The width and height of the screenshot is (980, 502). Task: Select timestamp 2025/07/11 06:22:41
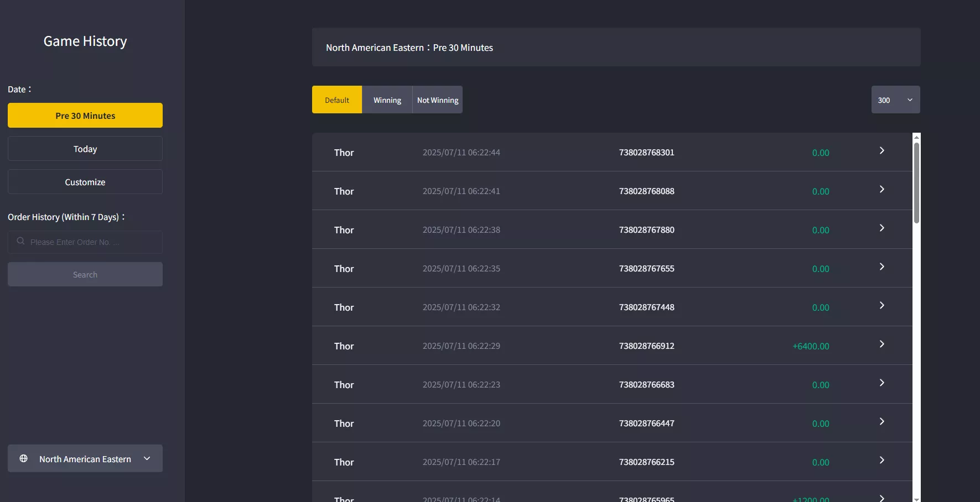tap(462, 191)
